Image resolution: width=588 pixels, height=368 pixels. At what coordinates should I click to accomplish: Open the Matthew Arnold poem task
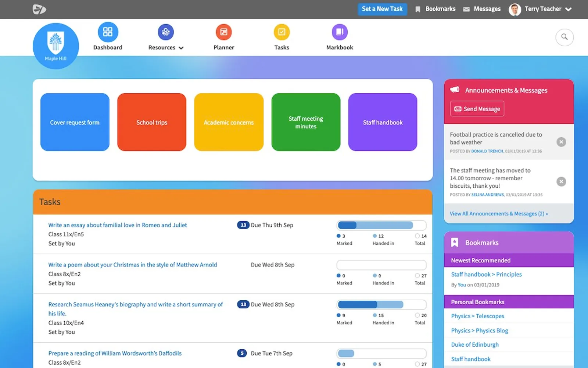click(x=133, y=265)
